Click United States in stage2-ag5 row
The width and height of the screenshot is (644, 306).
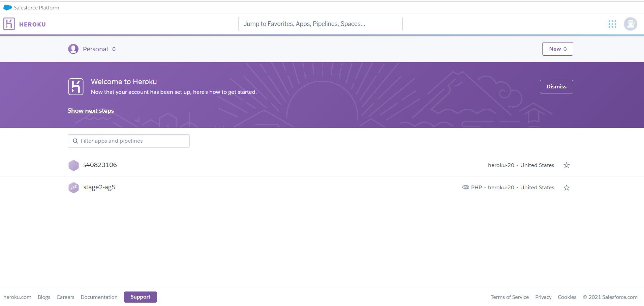(537, 187)
